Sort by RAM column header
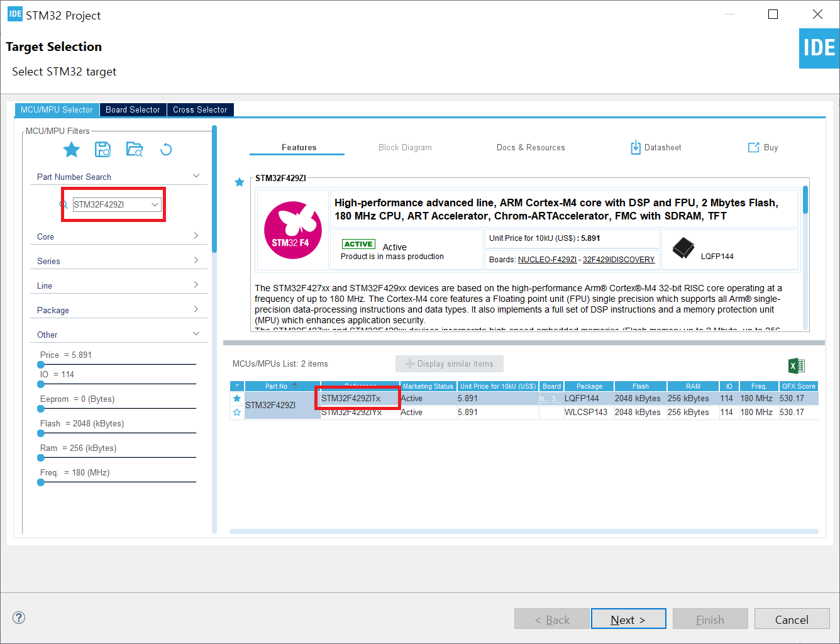 (x=693, y=386)
